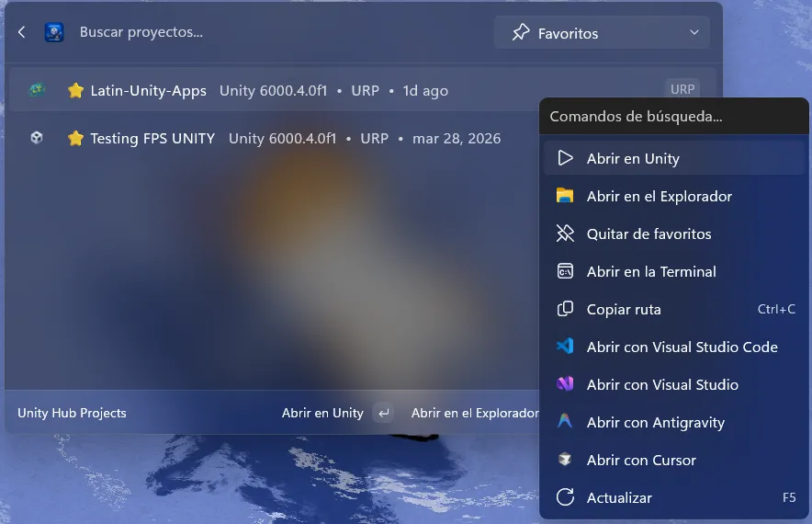Click the star next to Testing FPS UNITY

coord(75,138)
